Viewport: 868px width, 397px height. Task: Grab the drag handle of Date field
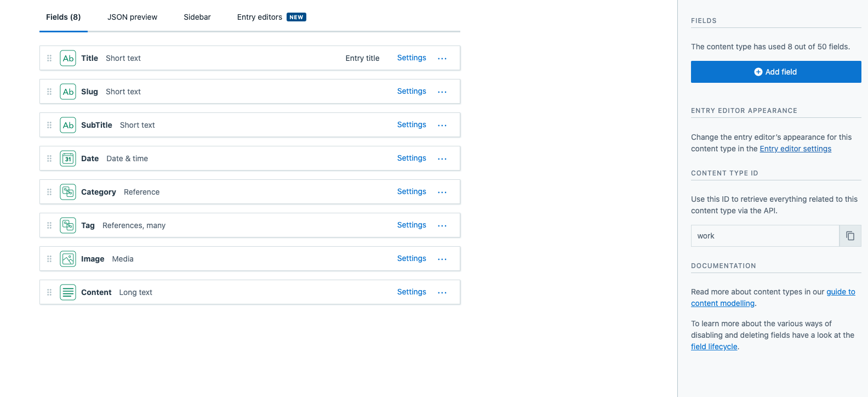pos(49,158)
